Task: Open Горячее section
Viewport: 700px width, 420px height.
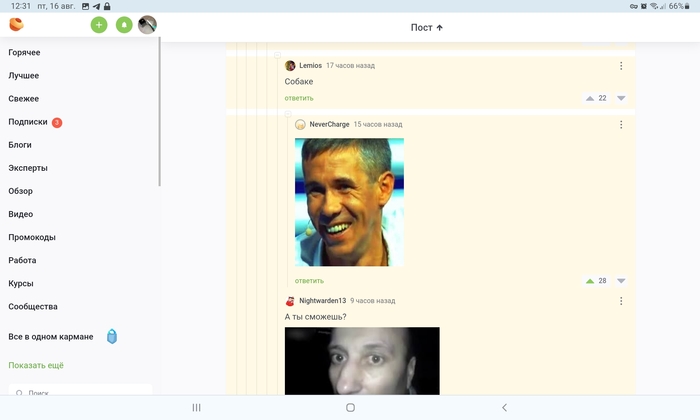Action: point(24,53)
